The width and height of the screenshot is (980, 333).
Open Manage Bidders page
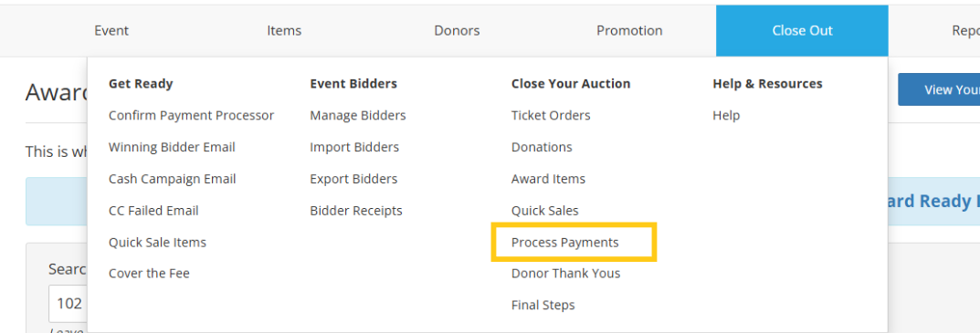pyautogui.click(x=357, y=116)
